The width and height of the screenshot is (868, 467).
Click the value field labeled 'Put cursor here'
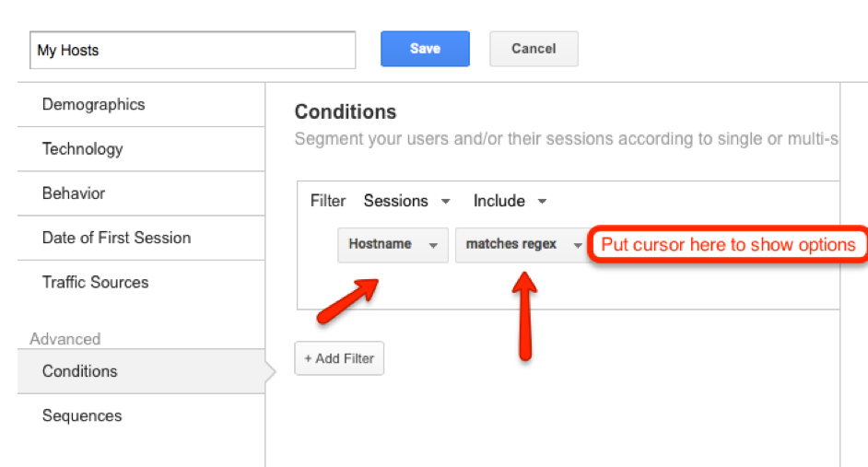[727, 245]
